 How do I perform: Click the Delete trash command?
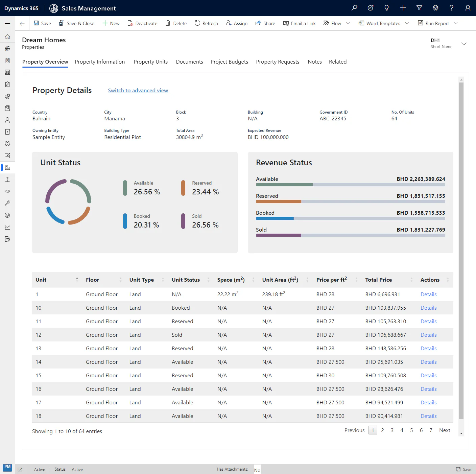click(x=176, y=23)
